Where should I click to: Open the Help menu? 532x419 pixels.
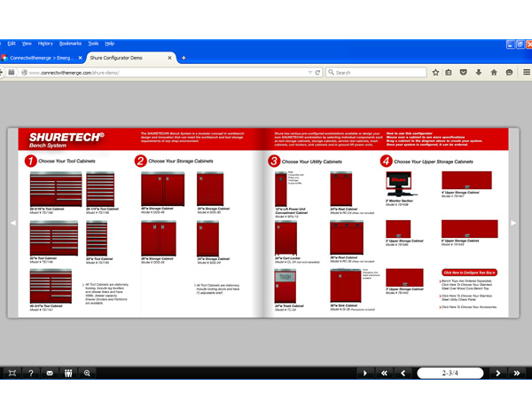pos(110,43)
